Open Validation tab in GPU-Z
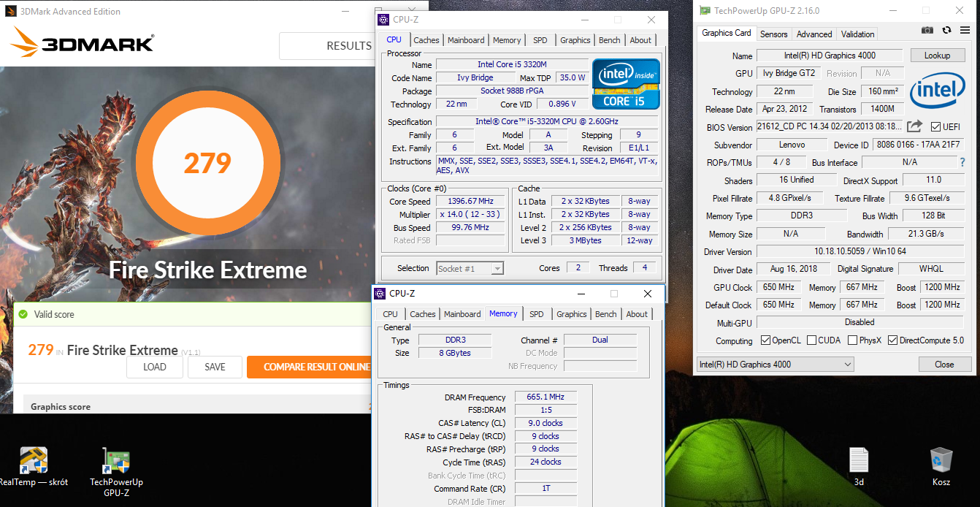 pyautogui.click(x=857, y=34)
